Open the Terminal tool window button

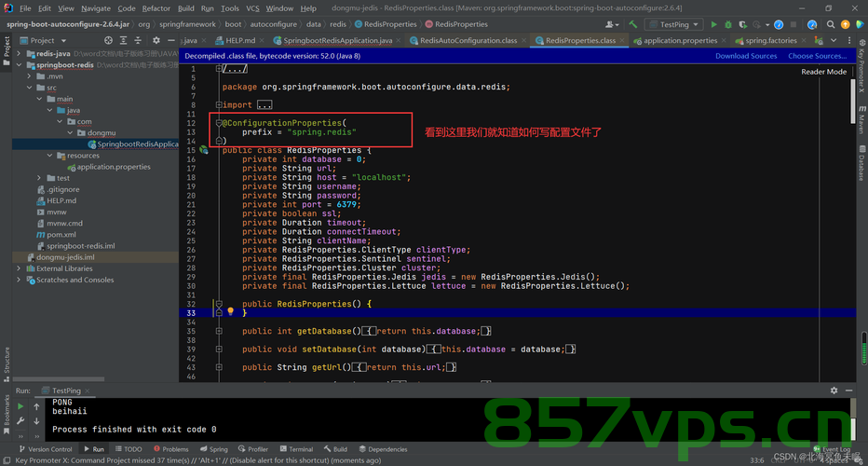[x=297, y=449]
